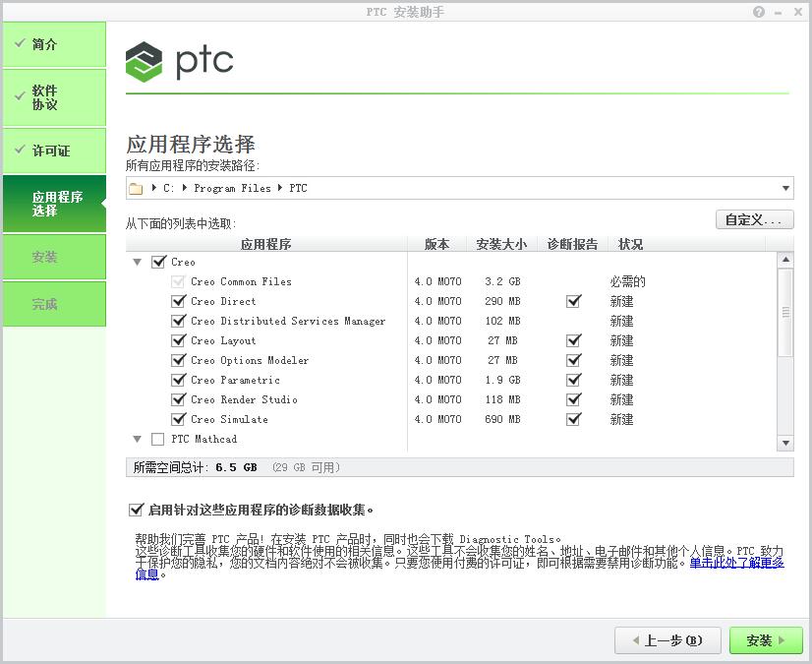
Task: Collapse the Creo tree group
Action: point(138,263)
